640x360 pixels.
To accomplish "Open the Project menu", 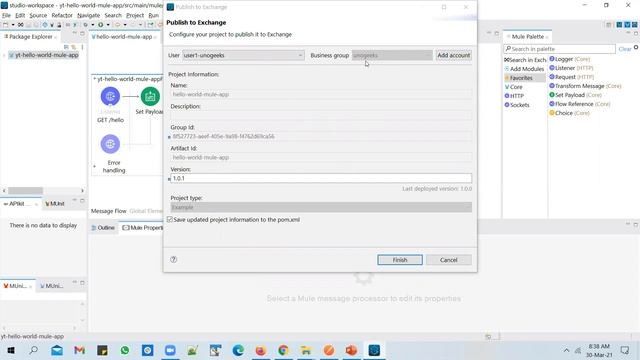I will pos(135,15).
